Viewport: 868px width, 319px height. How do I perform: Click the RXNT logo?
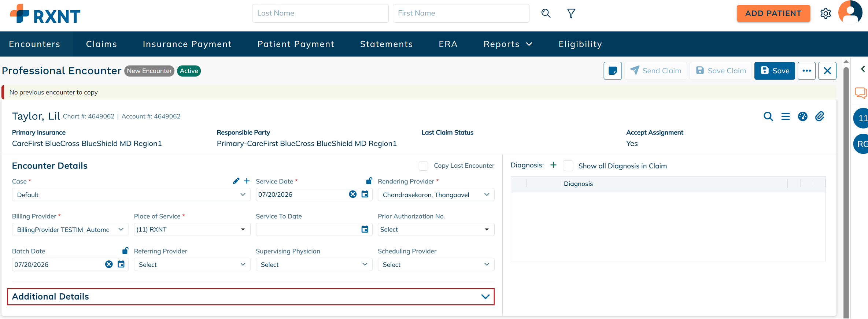(x=45, y=14)
